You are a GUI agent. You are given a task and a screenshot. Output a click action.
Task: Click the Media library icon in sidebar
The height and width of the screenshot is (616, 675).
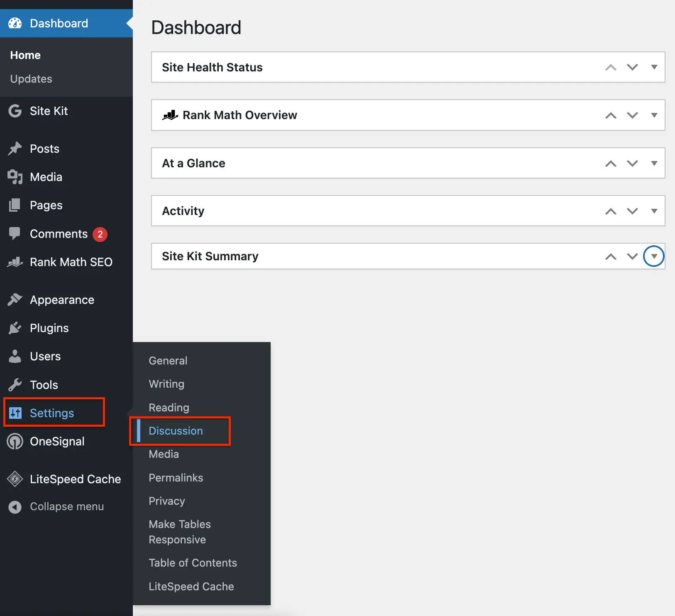15,177
